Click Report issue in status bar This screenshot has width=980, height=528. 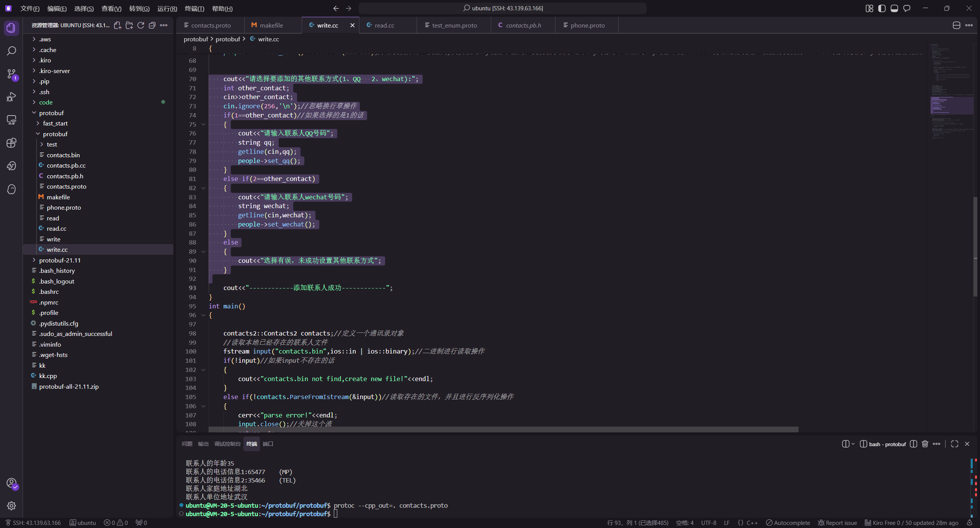(837, 523)
